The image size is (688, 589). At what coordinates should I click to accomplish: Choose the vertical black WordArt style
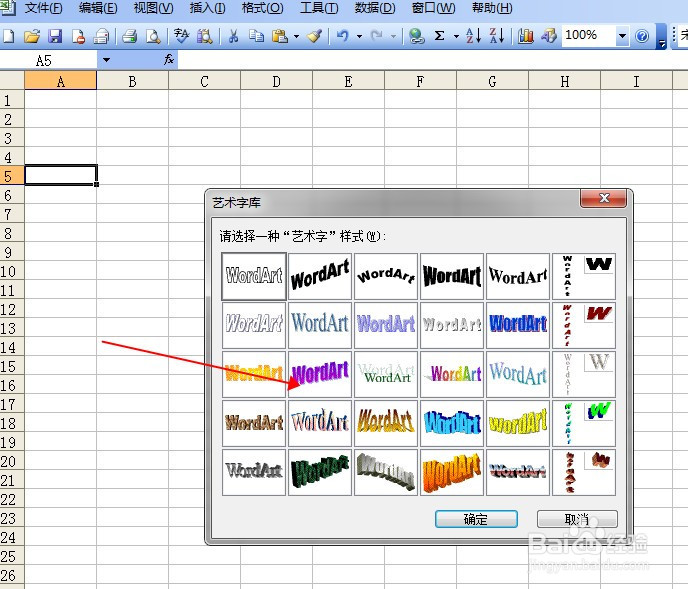584,276
